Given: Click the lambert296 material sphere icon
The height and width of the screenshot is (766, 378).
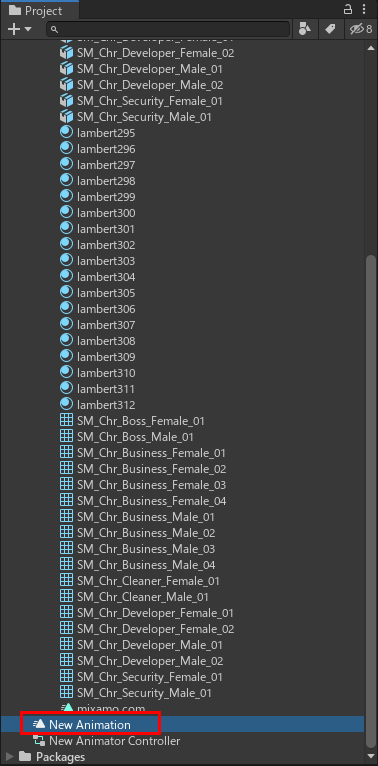Looking at the screenshot, I should click(66, 149).
